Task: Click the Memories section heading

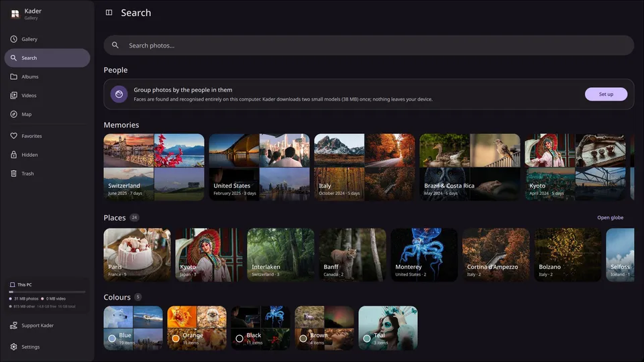Action: (x=121, y=125)
